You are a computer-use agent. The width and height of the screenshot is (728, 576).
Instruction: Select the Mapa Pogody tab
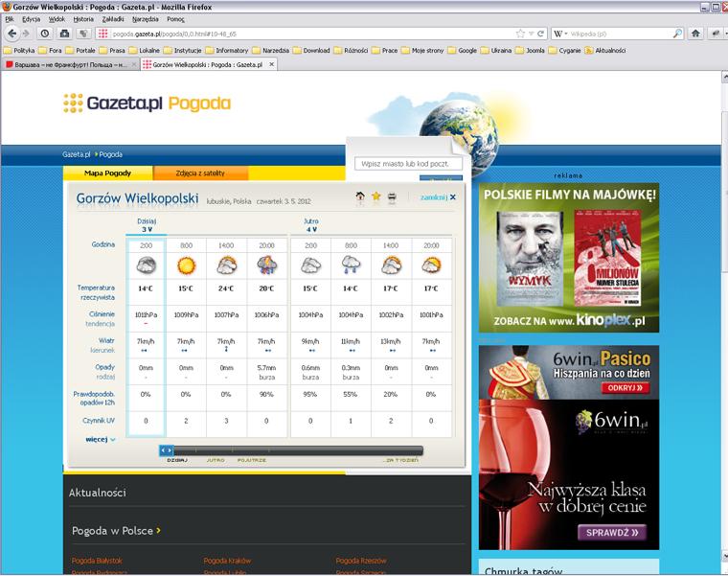pyautogui.click(x=107, y=173)
